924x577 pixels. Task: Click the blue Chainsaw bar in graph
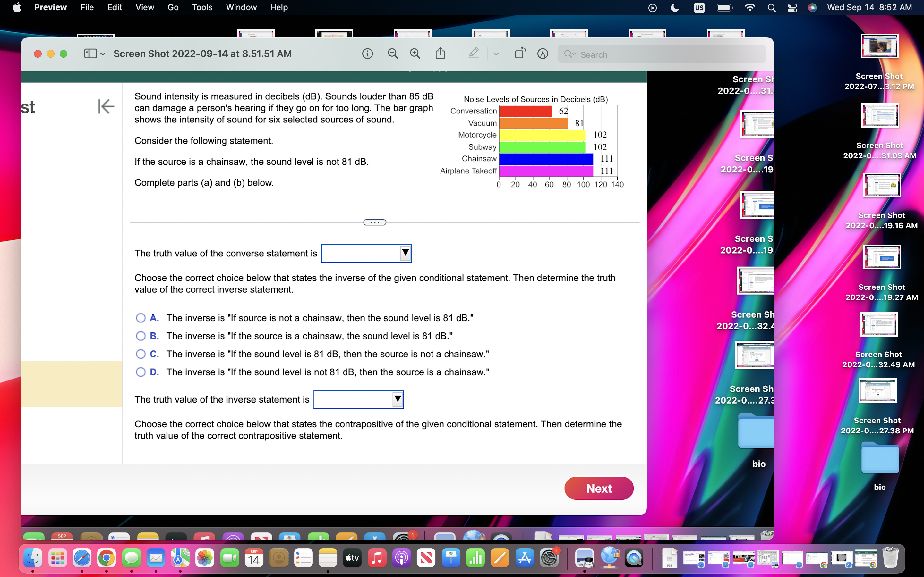pyautogui.click(x=546, y=159)
